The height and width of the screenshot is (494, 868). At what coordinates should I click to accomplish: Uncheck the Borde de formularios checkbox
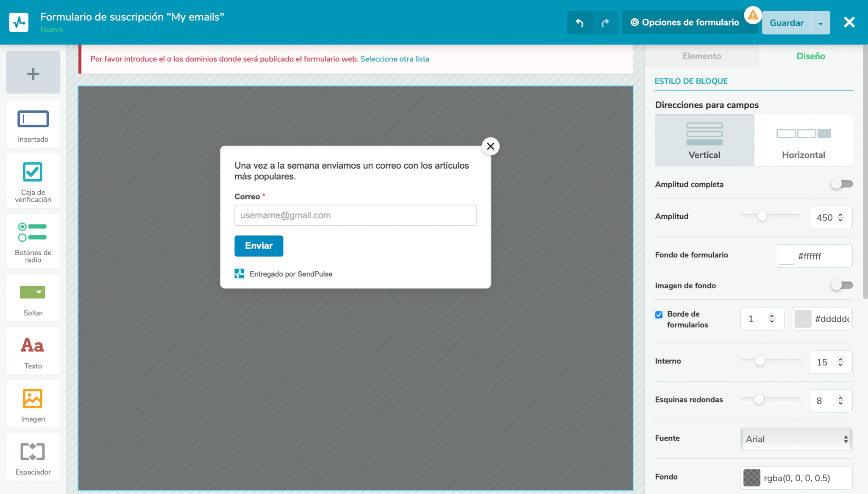[x=659, y=315]
